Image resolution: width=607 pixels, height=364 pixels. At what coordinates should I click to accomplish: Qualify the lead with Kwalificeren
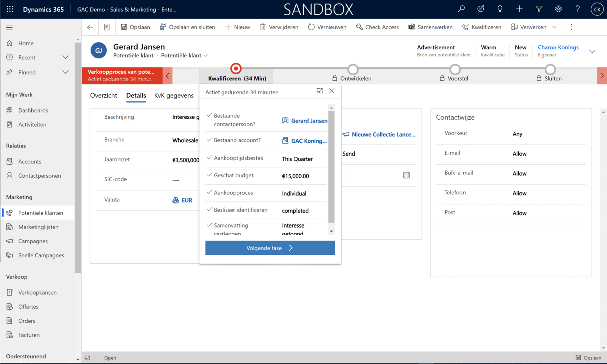(482, 27)
